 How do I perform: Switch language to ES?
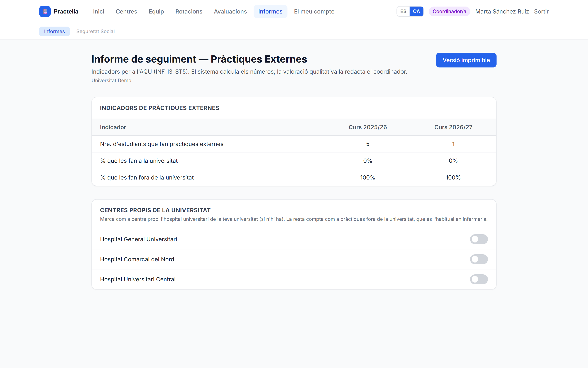point(403,11)
